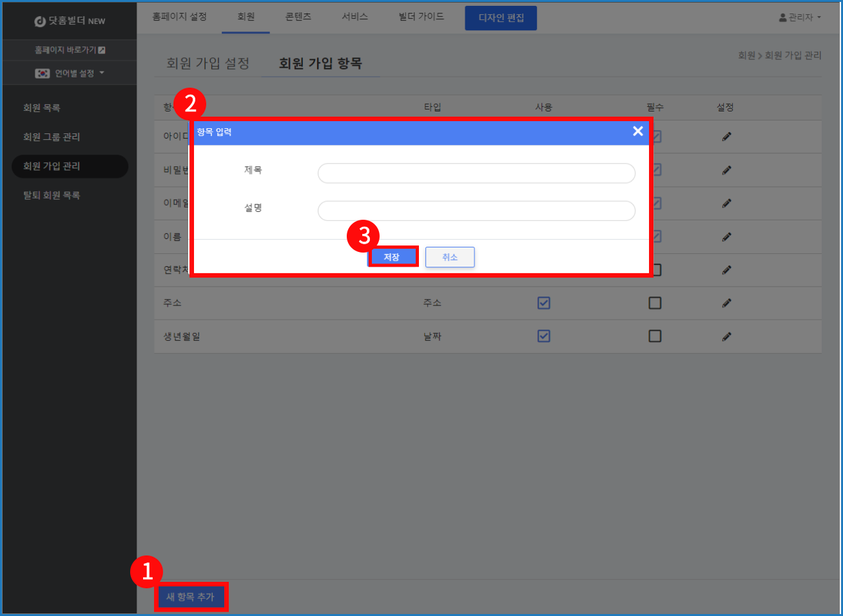Toggle the 사용 checkbox for 주소
The height and width of the screenshot is (616, 843).
pyautogui.click(x=543, y=303)
